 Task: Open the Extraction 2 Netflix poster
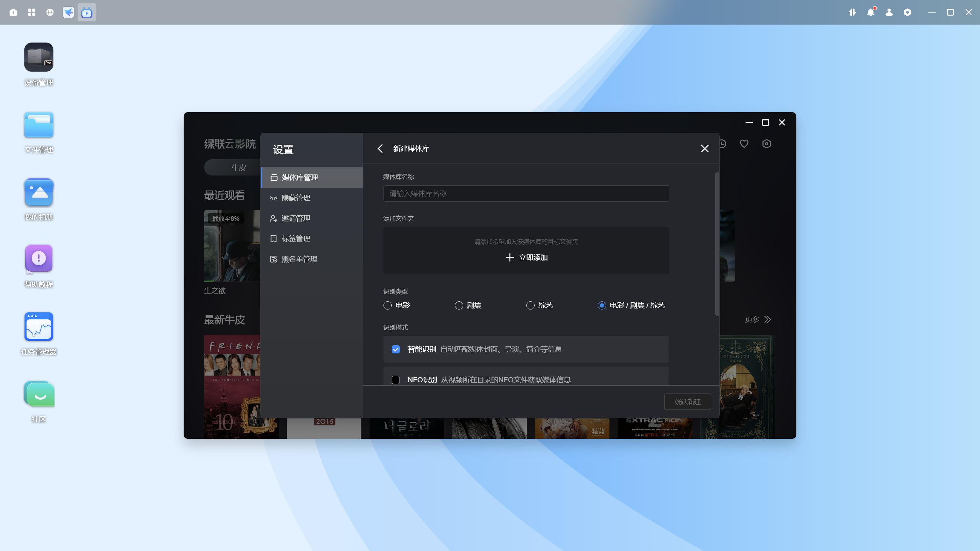click(654, 429)
